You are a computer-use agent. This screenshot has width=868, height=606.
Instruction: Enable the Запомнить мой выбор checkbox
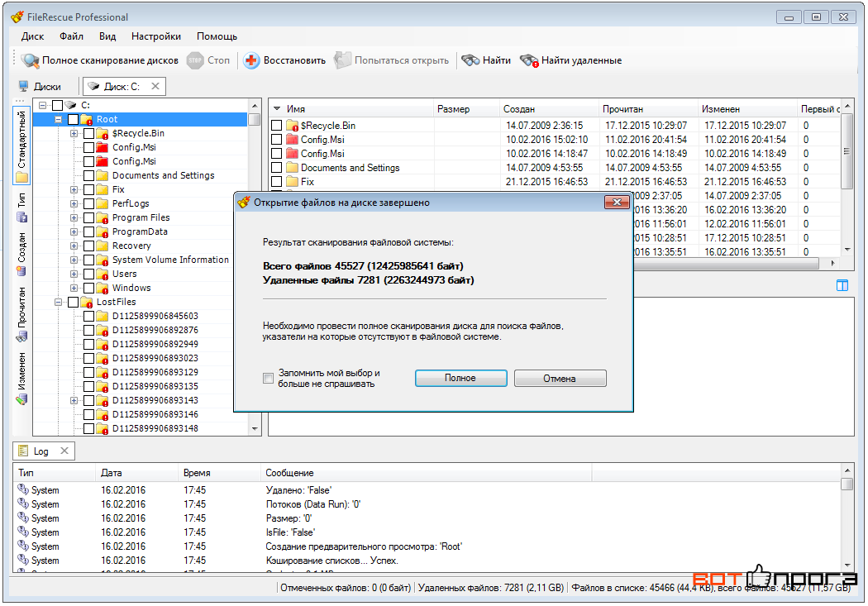click(x=269, y=379)
